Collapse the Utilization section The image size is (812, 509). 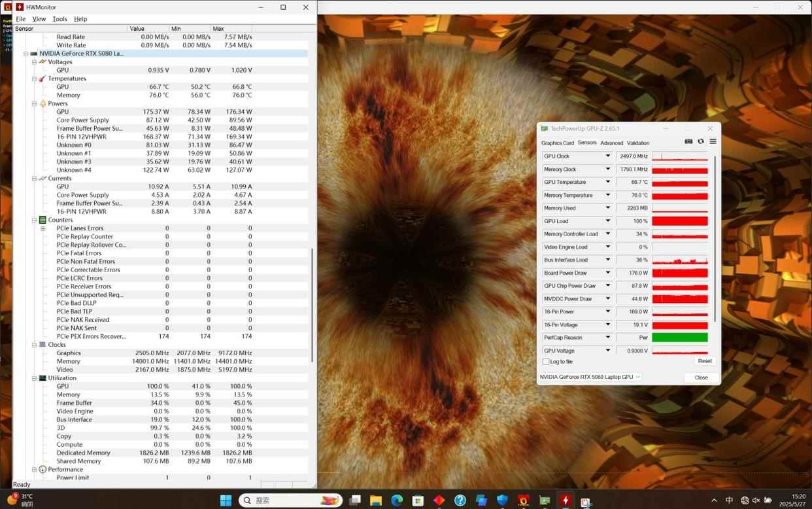34,378
